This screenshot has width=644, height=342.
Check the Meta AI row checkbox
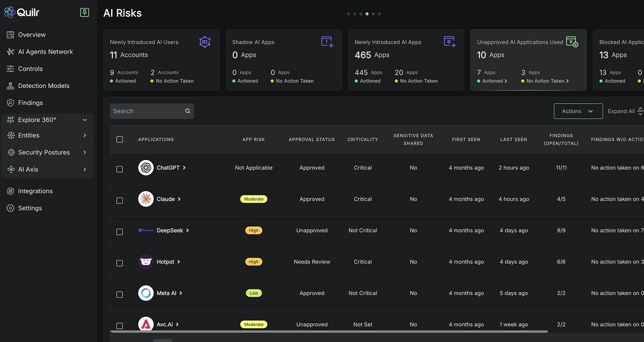click(x=120, y=295)
